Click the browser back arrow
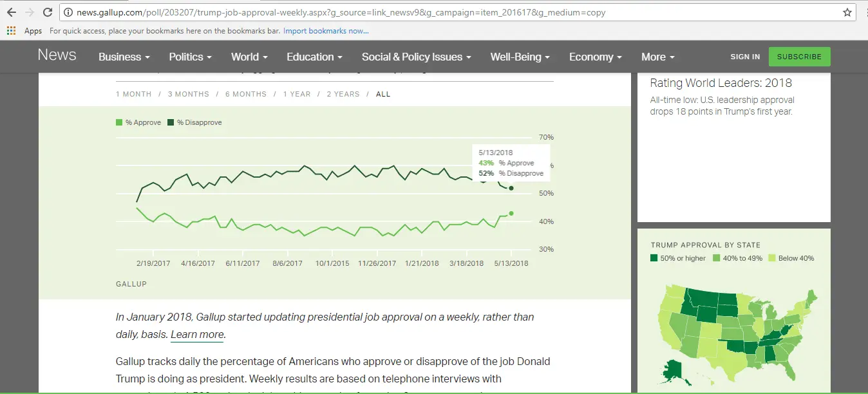Image resolution: width=868 pixels, height=394 pixels. 11,12
